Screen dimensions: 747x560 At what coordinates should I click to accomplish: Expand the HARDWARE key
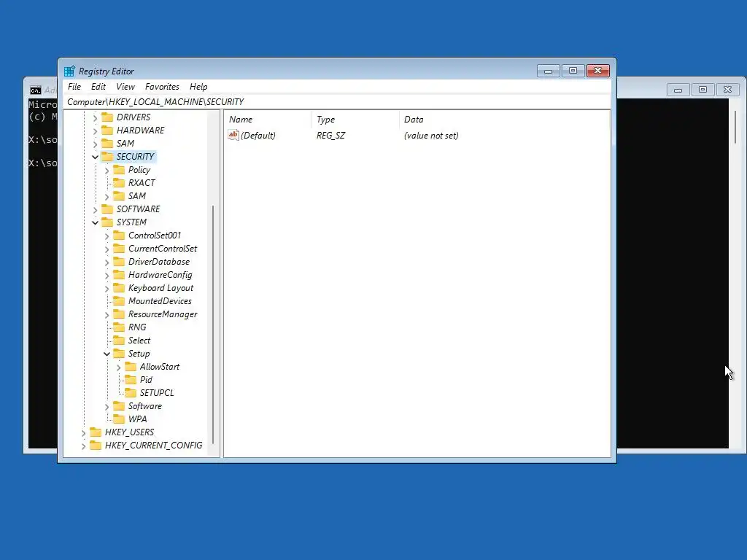click(96, 131)
